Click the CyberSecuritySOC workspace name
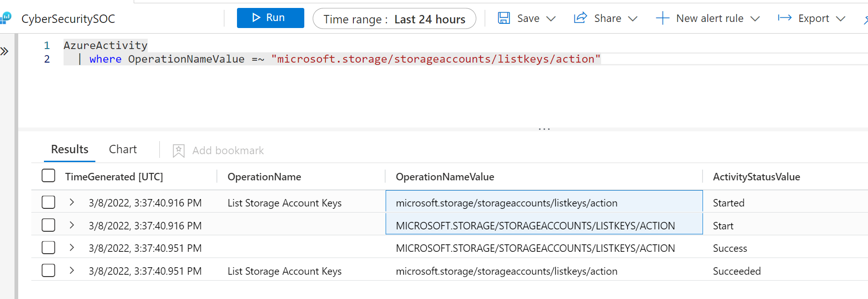The image size is (868, 299). click(x=68, y=19)
